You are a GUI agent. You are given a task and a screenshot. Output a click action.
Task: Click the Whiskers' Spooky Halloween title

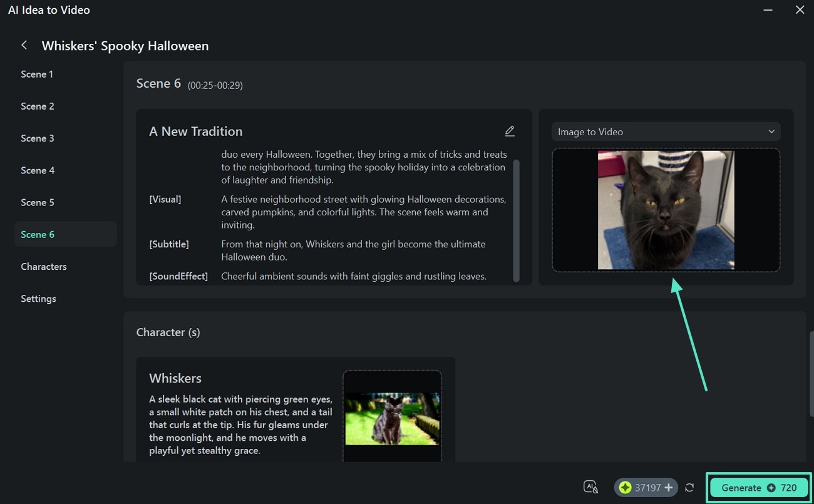pos(125,46)
